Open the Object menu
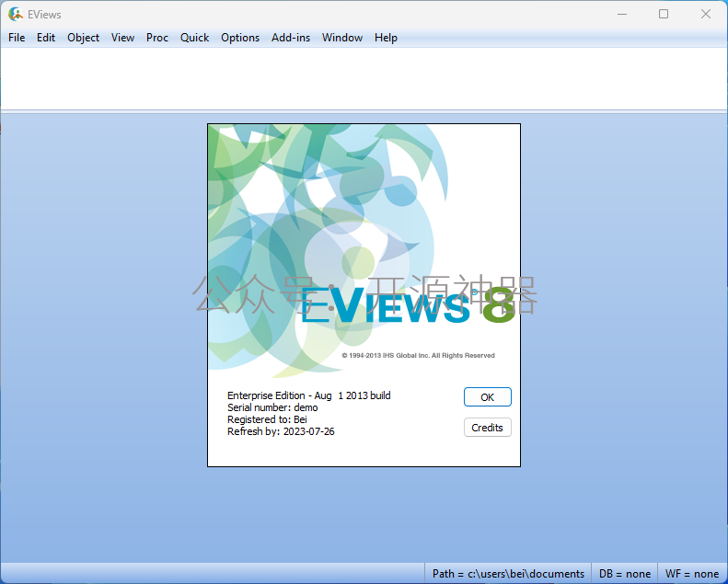This screenshot has height=584, width=728. [x=83, y=38]
